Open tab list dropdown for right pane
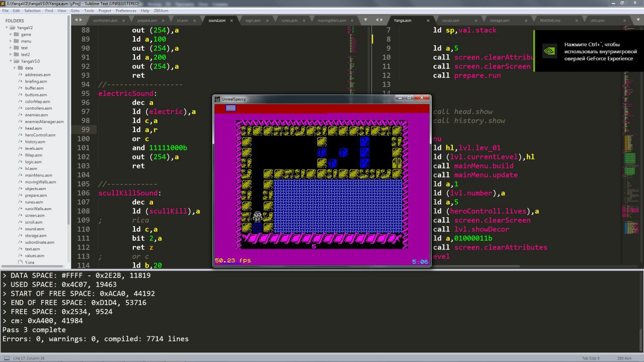This screenshot has width=644, height=362. tap(638, 20)
